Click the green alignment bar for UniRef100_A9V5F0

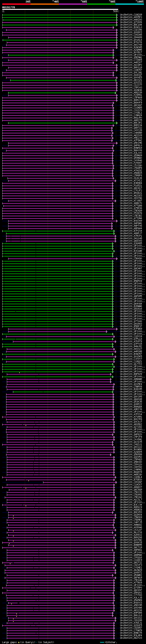60,17
